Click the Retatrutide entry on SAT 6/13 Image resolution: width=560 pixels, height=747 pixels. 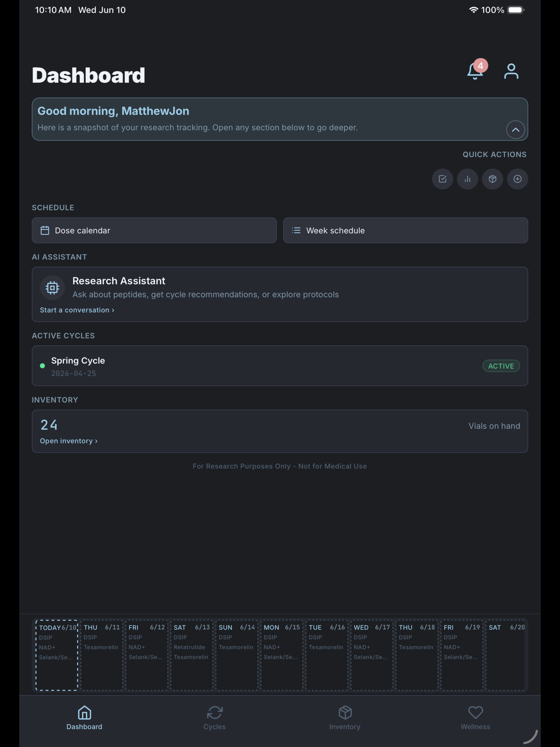pos(189,647)
